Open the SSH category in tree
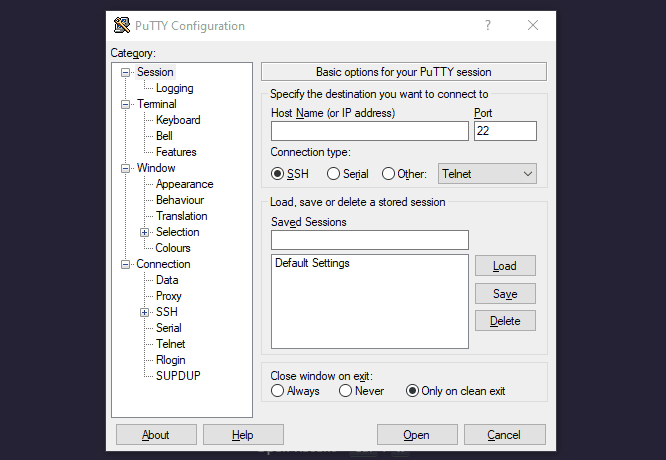The image size is (666, 460). point(166,312)
